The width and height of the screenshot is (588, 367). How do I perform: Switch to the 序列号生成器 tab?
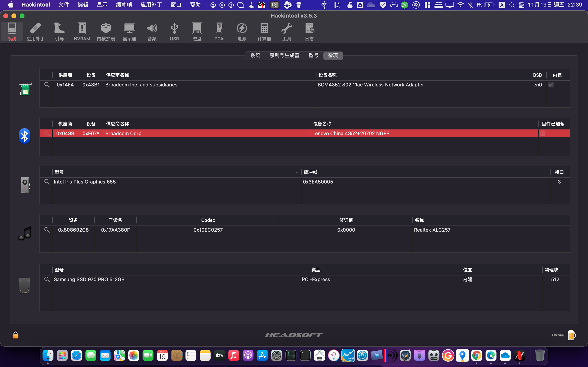click(284, 55)
